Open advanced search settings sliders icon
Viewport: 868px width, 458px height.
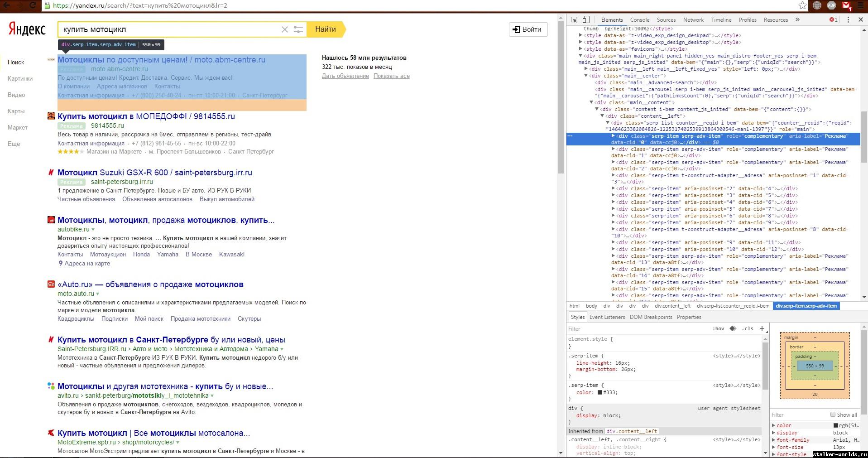click(x=298, y=29)
